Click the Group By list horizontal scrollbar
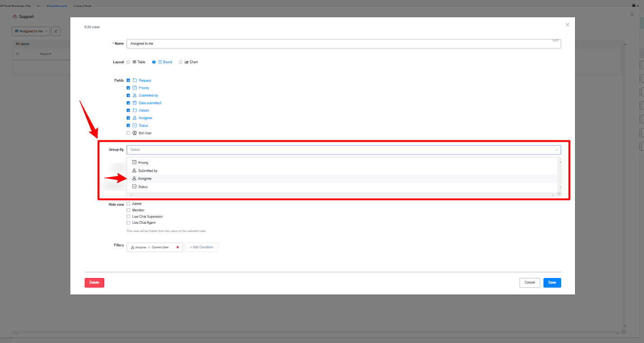The height and width of the screenshot is (343, 644). point(343,194)
